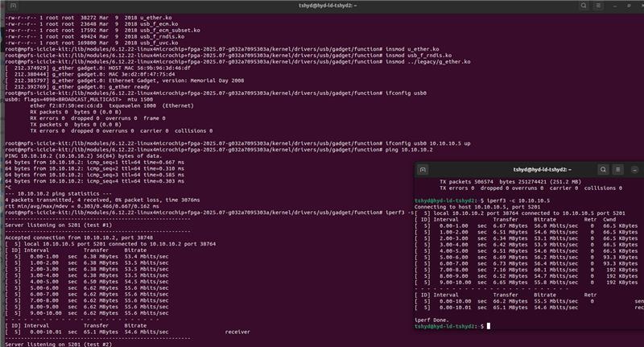Maximize the background terminal window
The width and height of the screenshot is (644, 347).
(x=629, y=6)
